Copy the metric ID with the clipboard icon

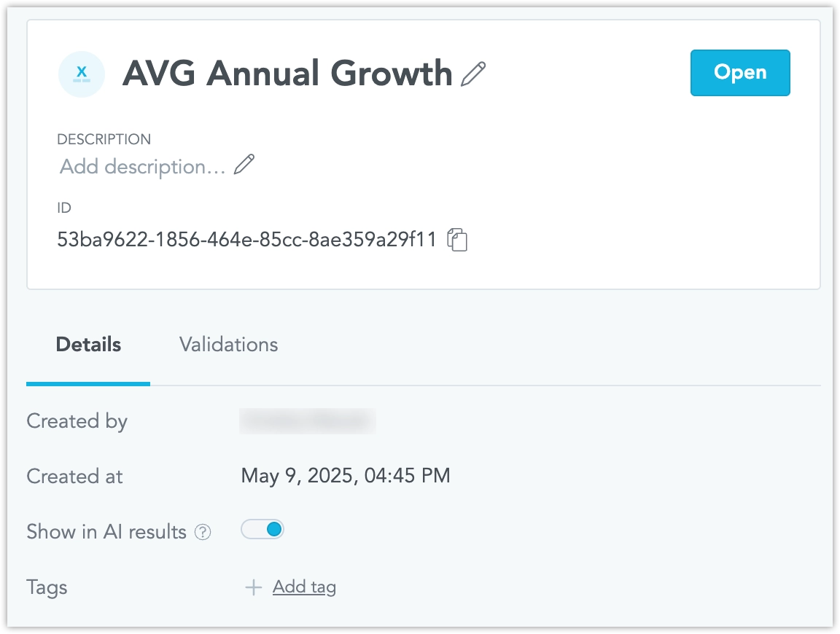[457, 240]
